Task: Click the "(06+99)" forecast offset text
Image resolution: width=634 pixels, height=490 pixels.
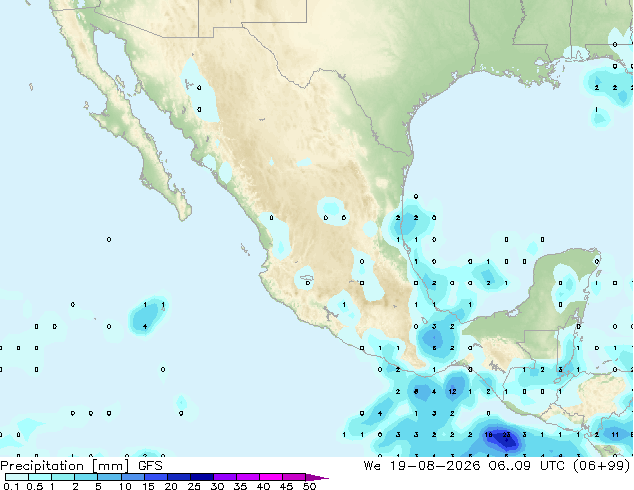Action: 602,466
